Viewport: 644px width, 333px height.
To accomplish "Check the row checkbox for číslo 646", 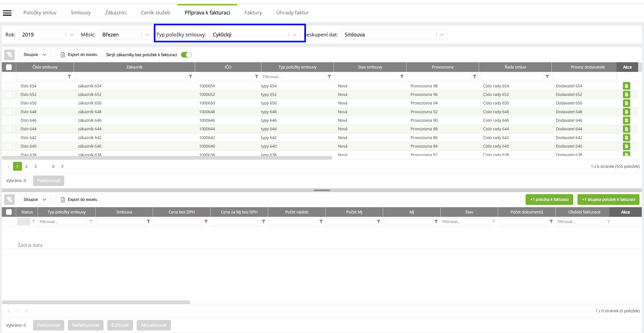I will click(9, 120).
